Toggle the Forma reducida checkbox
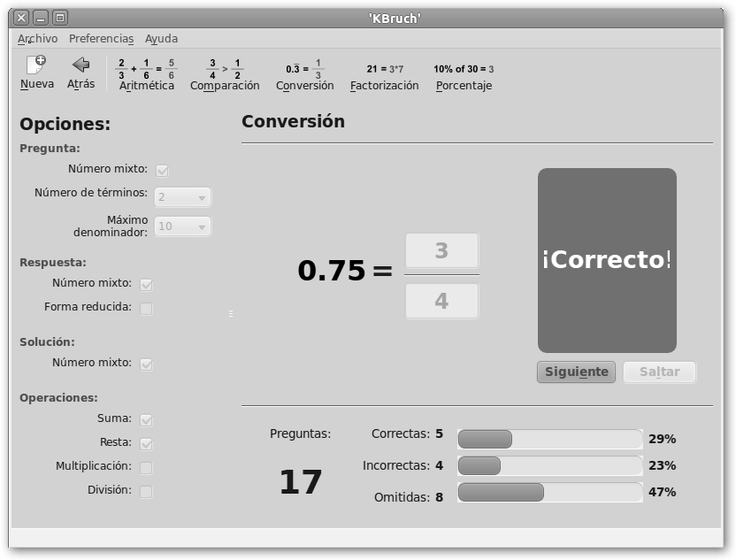Screen dimensions: 736x560 coord(146,308)
